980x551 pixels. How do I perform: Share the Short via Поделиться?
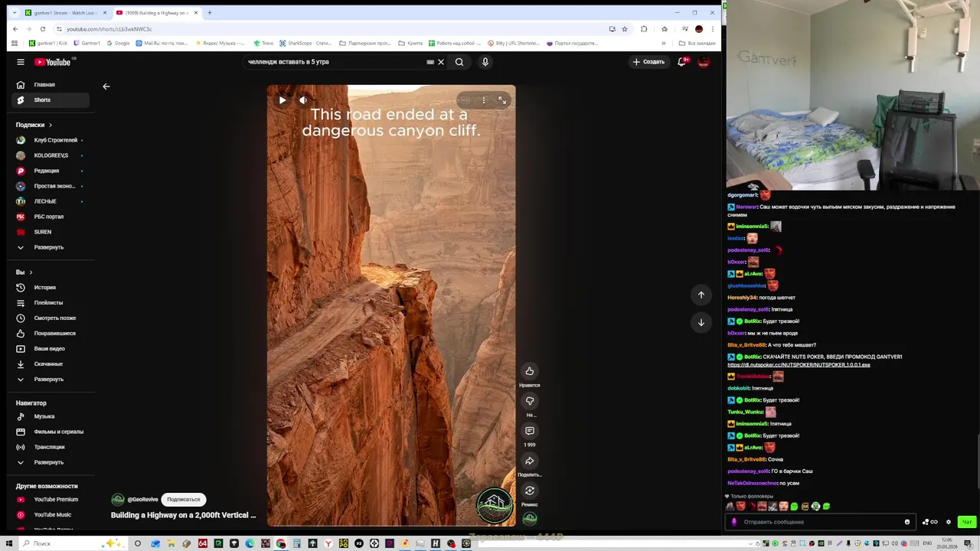[529, 461]
